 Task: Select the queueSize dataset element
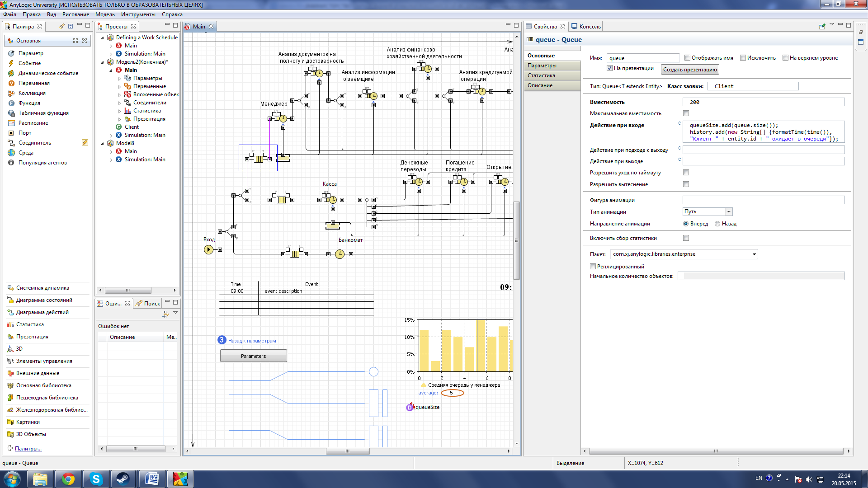(x=410, y=407)
